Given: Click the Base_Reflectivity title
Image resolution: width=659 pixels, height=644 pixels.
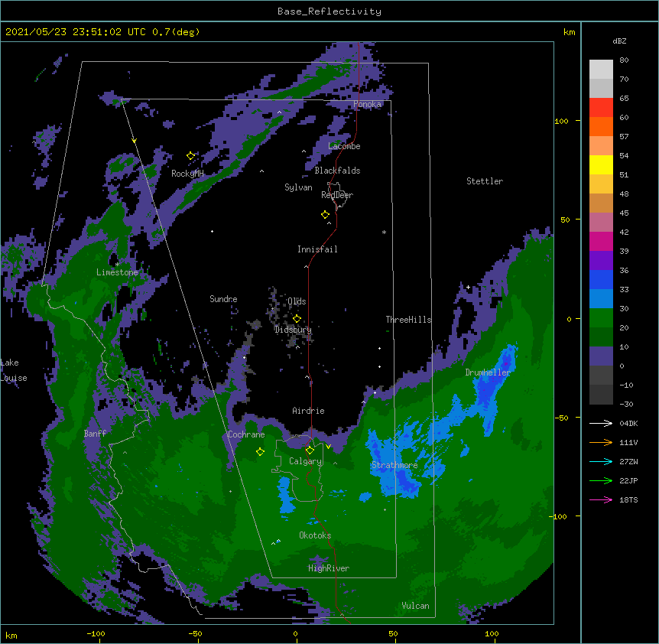Looking at the screenshot, I should pyautogui.click(x=329, y=11).
